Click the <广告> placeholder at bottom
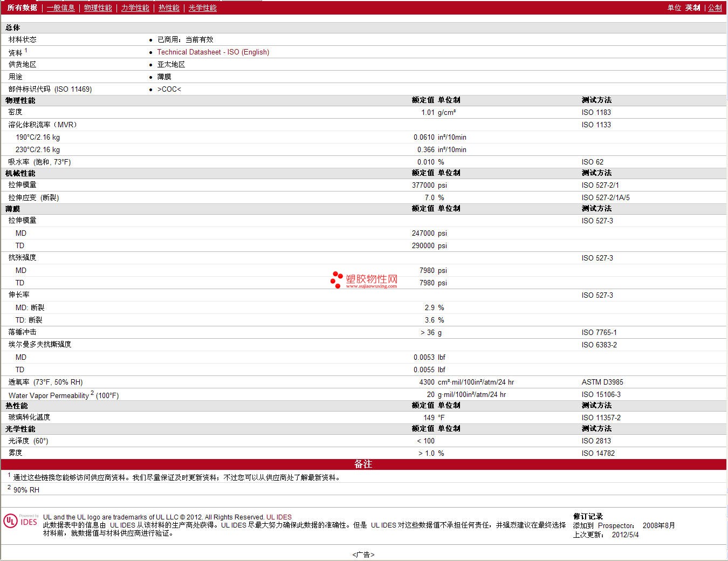The width and height of the screenshot is (728, 561). (x=363, y=555)
